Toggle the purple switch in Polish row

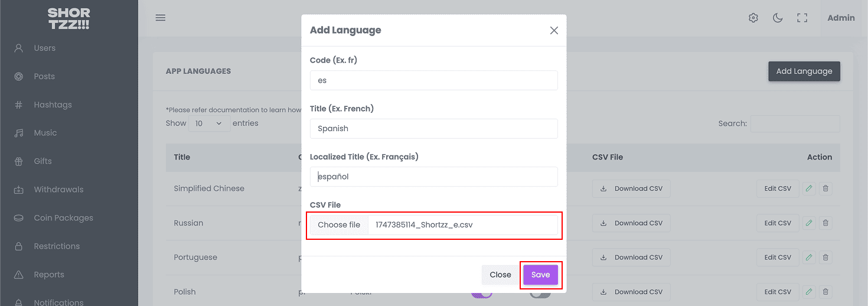[x=481, y=294]
